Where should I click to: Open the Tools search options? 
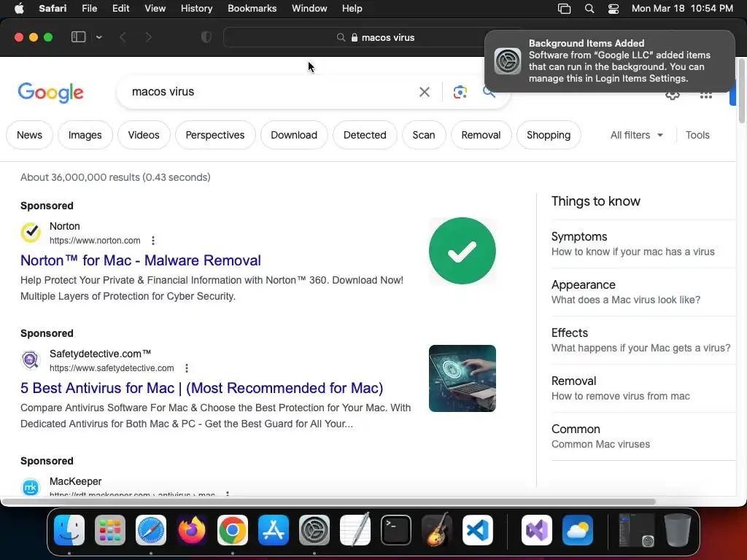697,135
